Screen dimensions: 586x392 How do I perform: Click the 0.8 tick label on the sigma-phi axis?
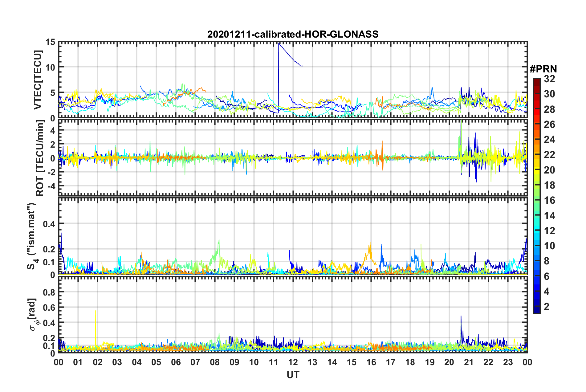point(49,292)
